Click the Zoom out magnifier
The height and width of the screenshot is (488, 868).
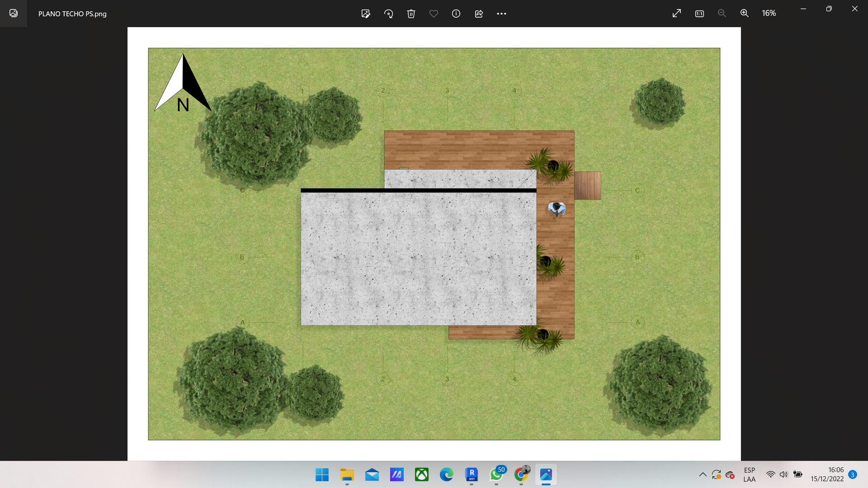pyautogui.click(x=722, y=14)
